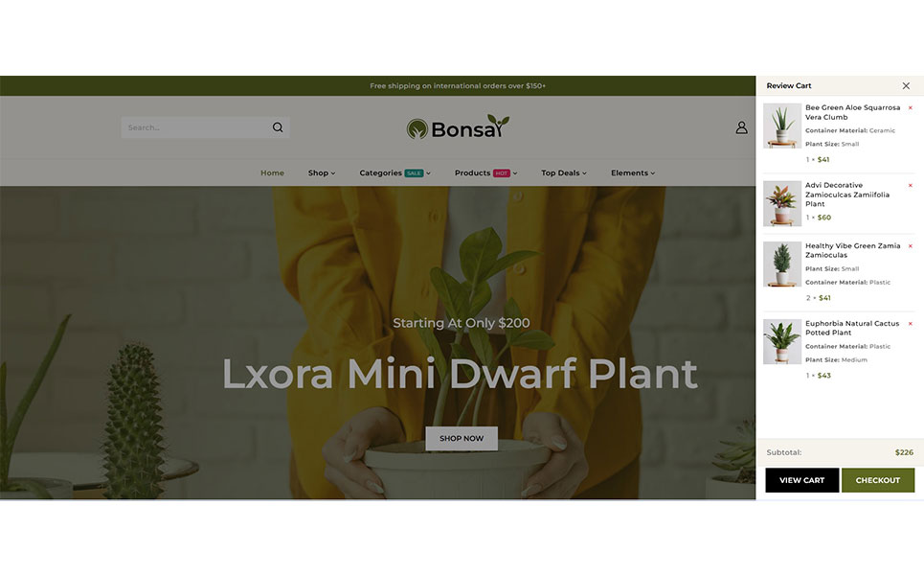Open the user account icon
This screenshot has width=924, height=575.
741,127
